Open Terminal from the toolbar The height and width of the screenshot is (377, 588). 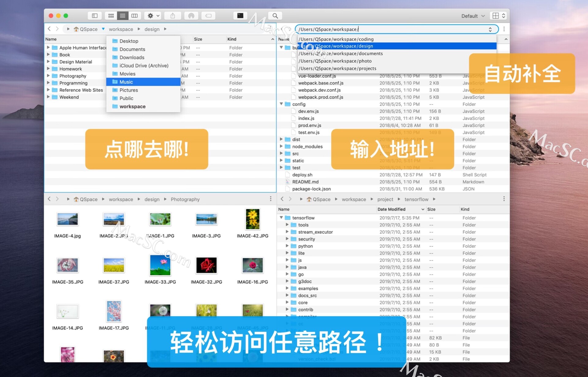[x=240, y=16]
